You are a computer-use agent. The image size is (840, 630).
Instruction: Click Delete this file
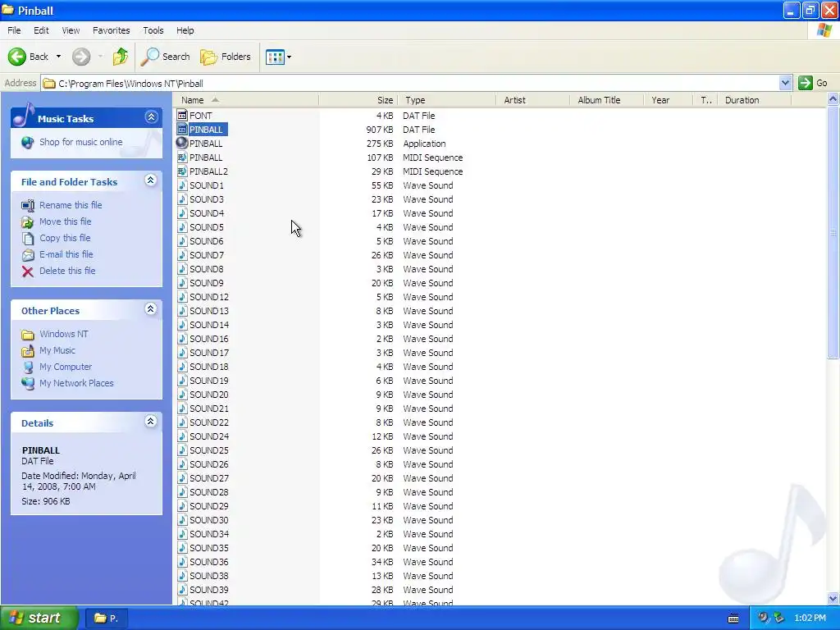coord(67,271)
